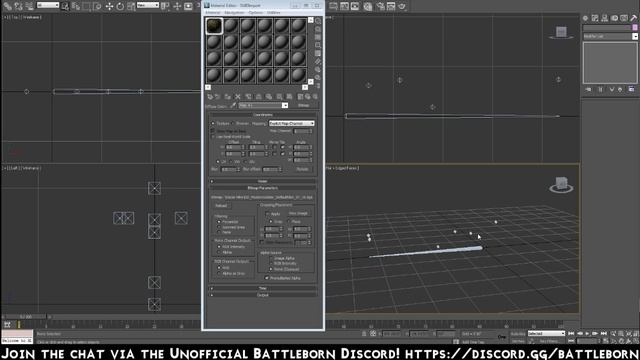640x360 pixels.
Task: Enable Apply checkbox in Cropping/Placement
Action: pyautogui.click(x=268, y=213)
